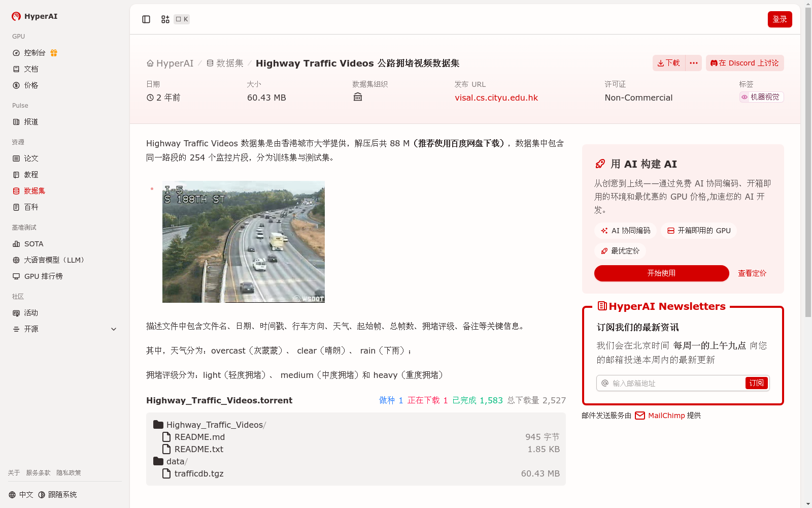Click the 最优定价 chip
Viewport: 812px width, 508px height.
click(x=620, y=251)
